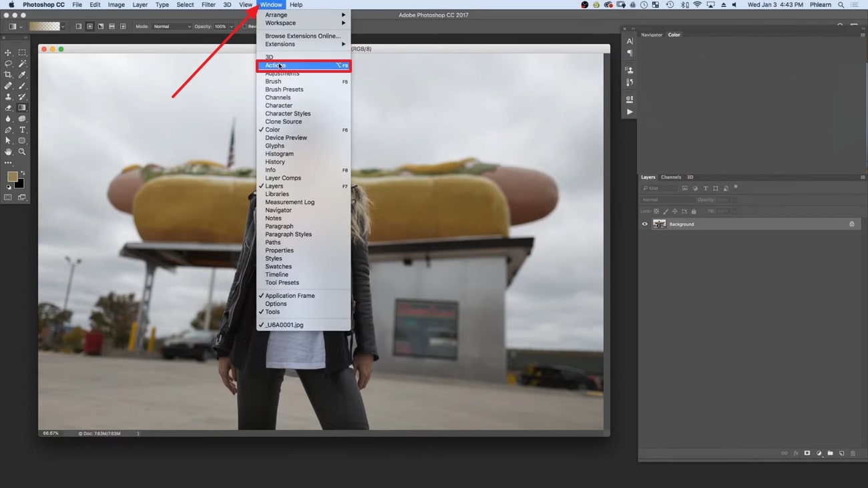Open the Character panel icon
Viewport: 868px width, 488px height.
[629, 41]
